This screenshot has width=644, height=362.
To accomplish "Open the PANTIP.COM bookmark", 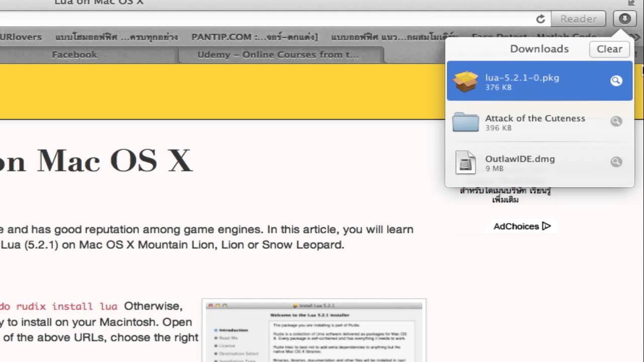I will 255,37.
